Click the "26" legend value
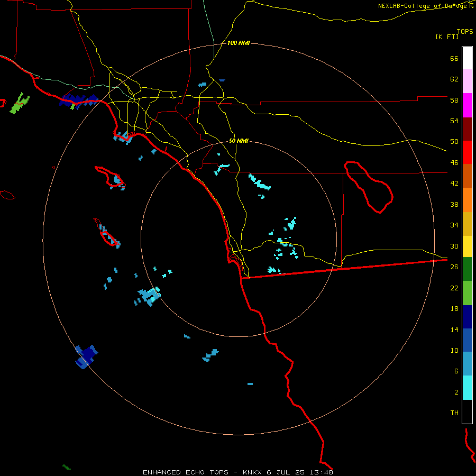476x476 pixels. (454, 267)
